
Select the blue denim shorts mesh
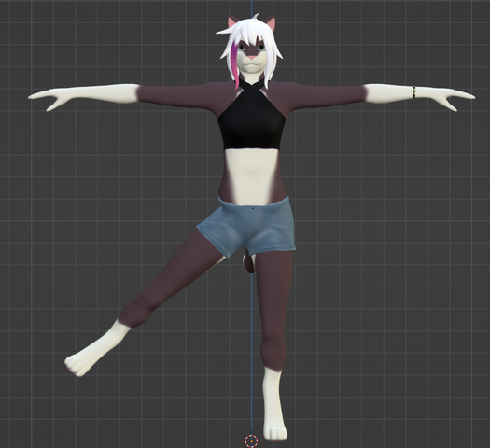point(247,228)
